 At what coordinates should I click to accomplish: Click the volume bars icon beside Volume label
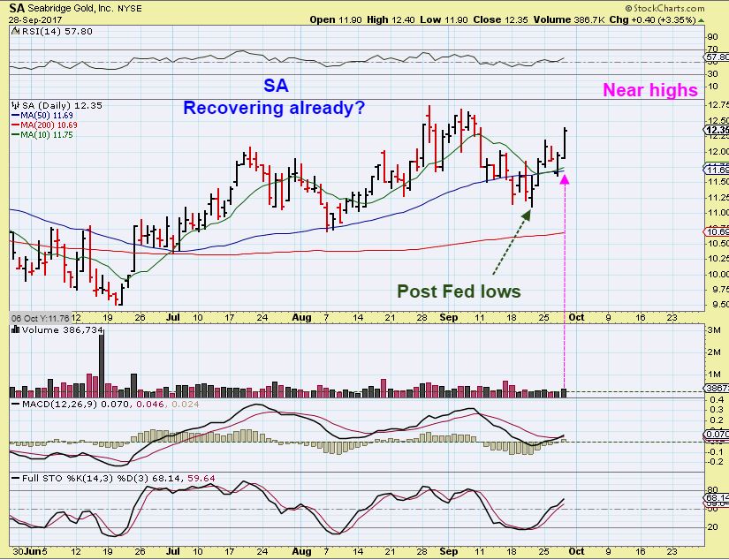pyautogui.click(x=15, y=330)
